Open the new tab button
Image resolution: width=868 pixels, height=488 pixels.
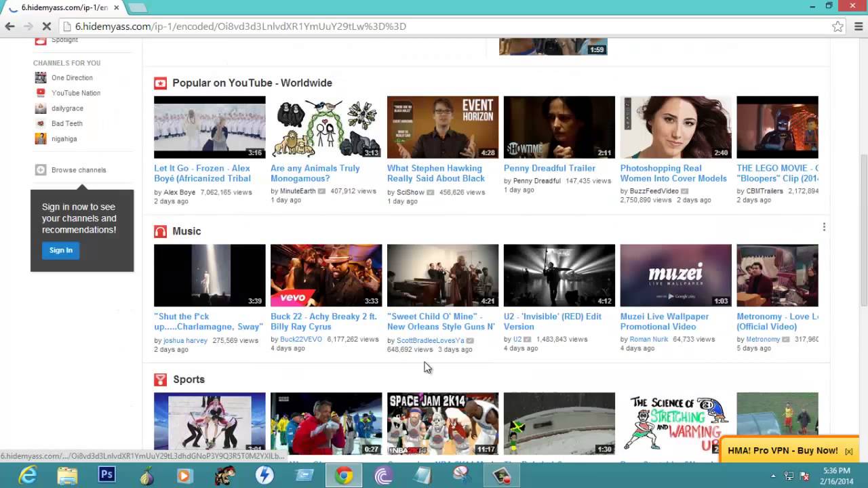pos(137,7)
